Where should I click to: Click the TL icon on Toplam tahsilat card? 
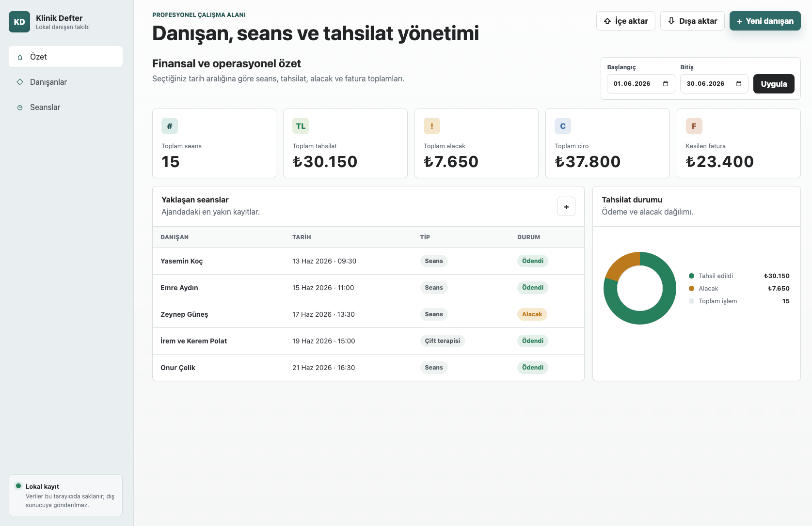click(301, 126)
